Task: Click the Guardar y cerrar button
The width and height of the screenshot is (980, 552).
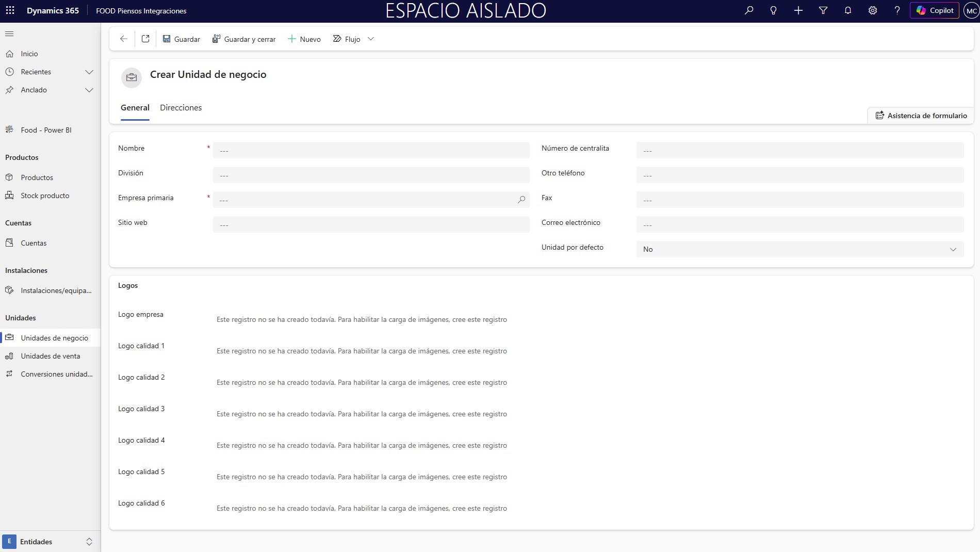Action: tap(244, 39)
